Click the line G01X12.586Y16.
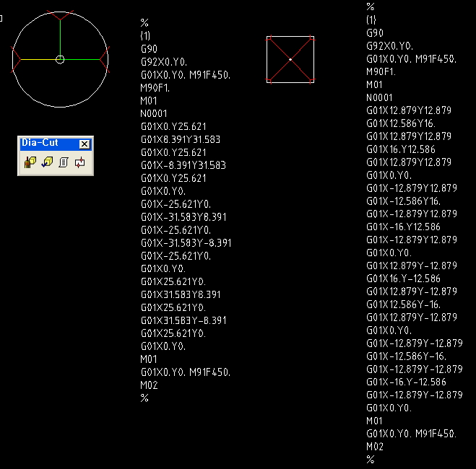 pyautogui.click(x=401, y=123)
